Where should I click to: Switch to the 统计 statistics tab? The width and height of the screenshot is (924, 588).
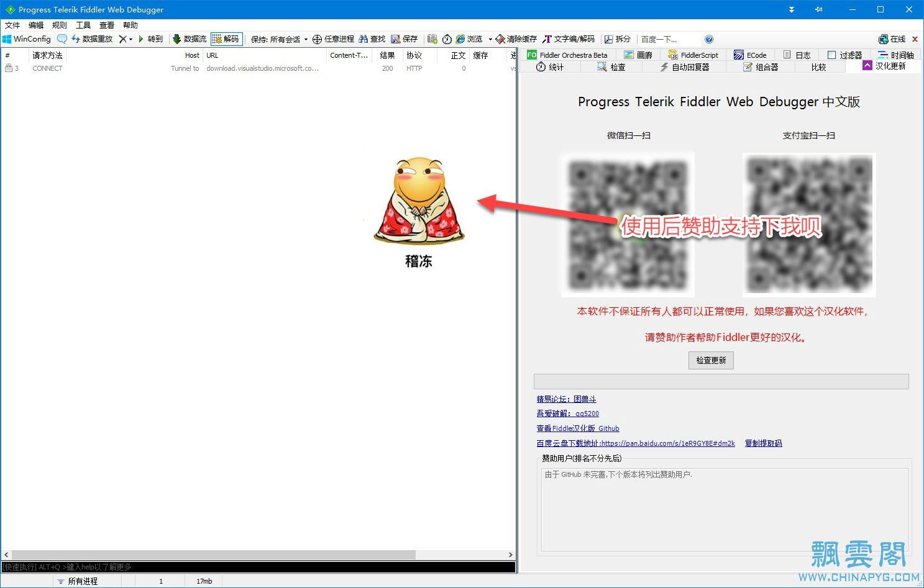[550, 67]
